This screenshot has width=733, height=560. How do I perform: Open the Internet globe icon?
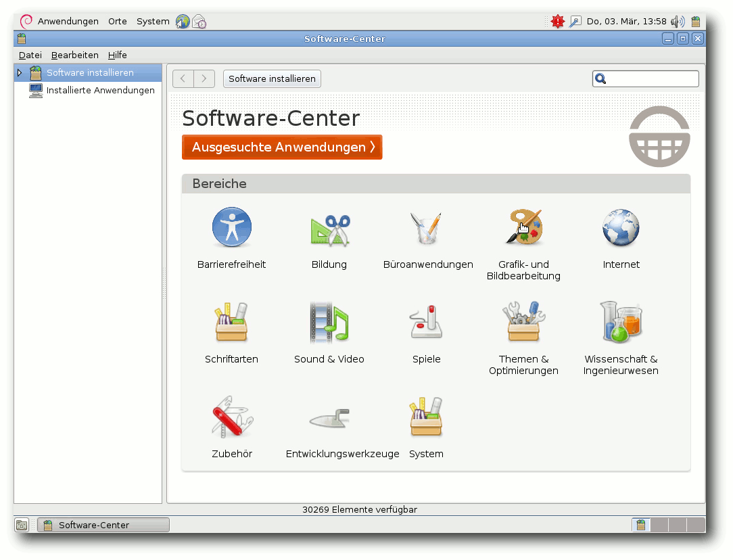(x=621, y=228)
